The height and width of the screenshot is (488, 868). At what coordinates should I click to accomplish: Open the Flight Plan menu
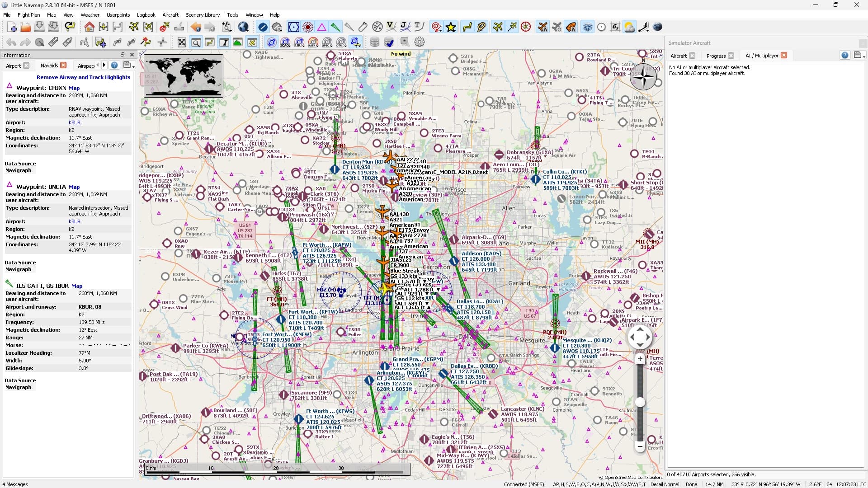29,15
